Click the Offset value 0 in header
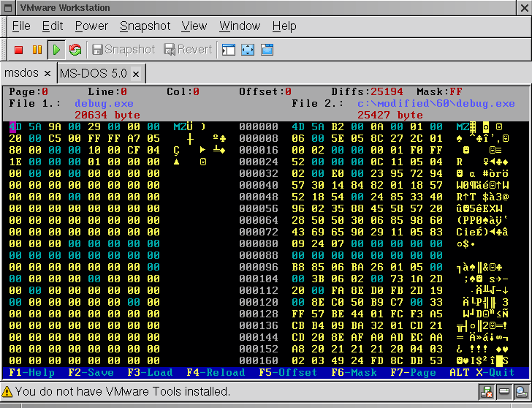Viewport: 532px width, 408px height. 288,91
